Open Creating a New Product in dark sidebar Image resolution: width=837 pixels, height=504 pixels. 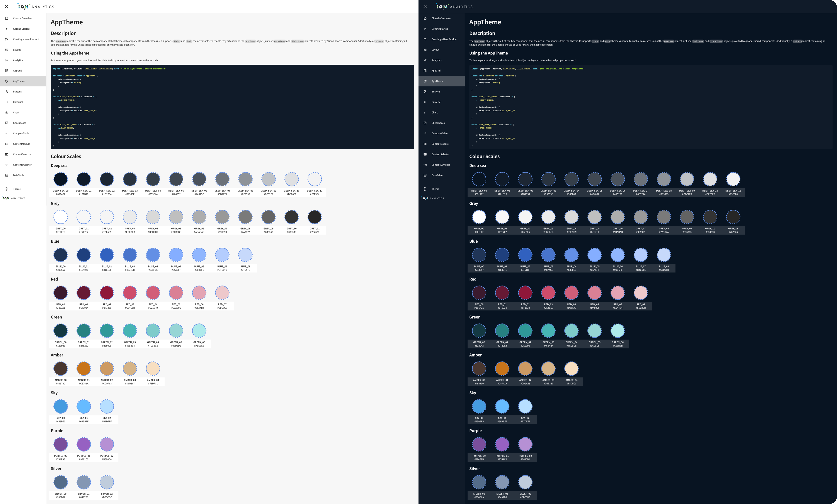[x=444, y=39]
